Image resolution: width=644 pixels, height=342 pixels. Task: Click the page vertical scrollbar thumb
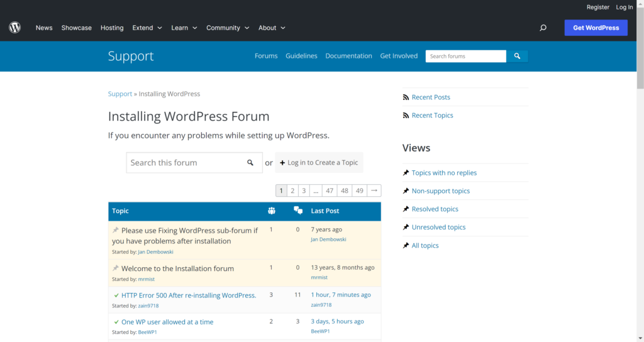pyautogui.click(x=640, y=47)
